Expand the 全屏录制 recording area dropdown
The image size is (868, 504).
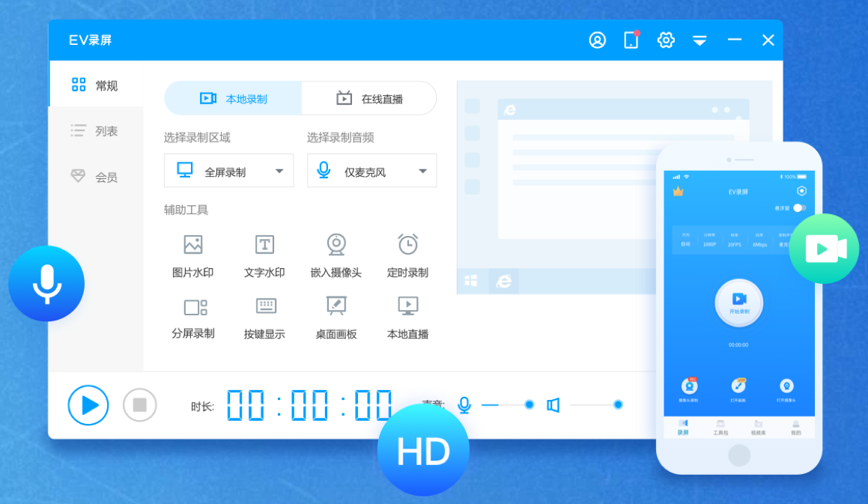228,171
